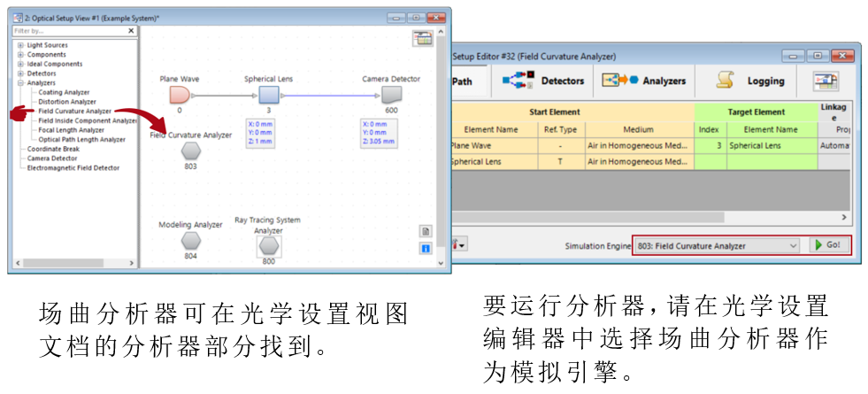Click the Target Element column header
The height and width of the screenshot is (394, 868).
756,112
